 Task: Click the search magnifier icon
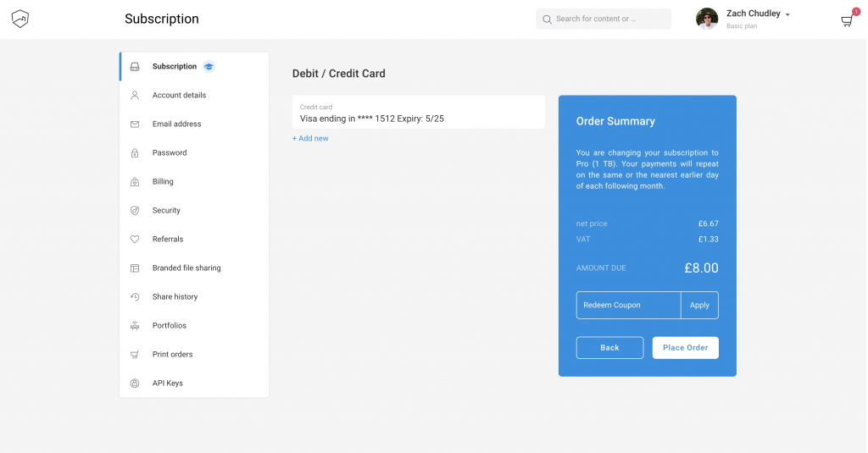coord(547,19)
